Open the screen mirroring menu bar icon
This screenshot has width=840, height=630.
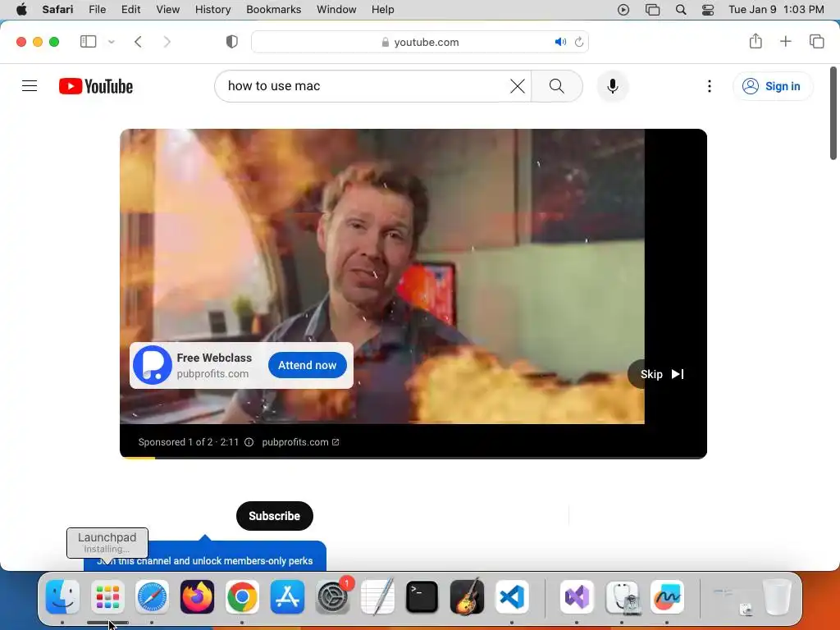[x=652, y=10]
